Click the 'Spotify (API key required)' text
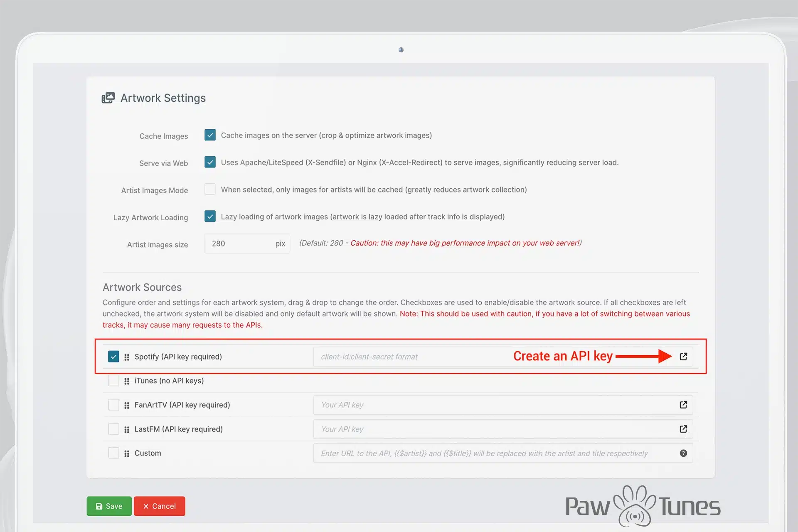The image size is (798, 532). coord(178,357)
